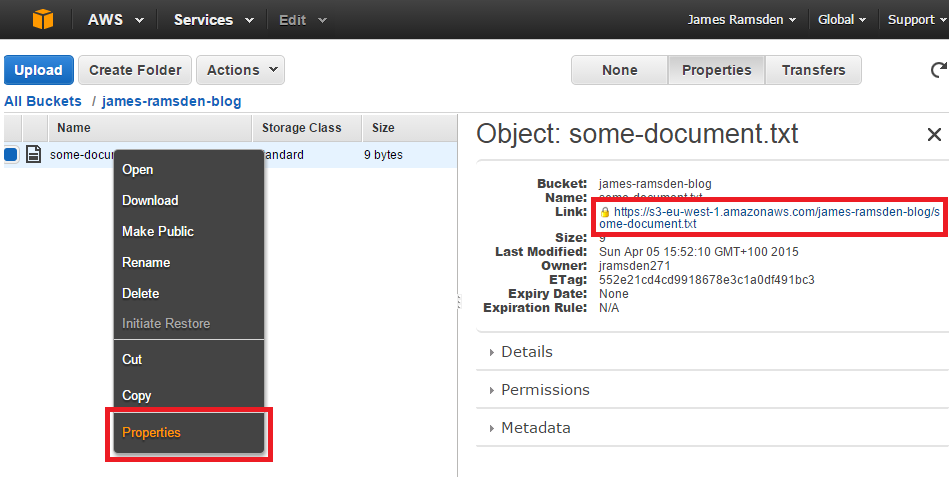The height and width of the screenshot is (477, 949).
Task: Choose Properties from the context menu
Action: (x=189, y=432)
